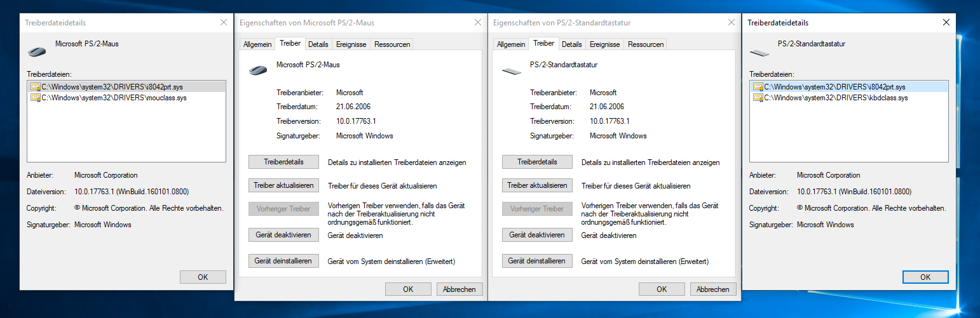Click Gerät deinstallieren for PS/2-Maus
The image size is (980, 318).
tap(283, 260)
